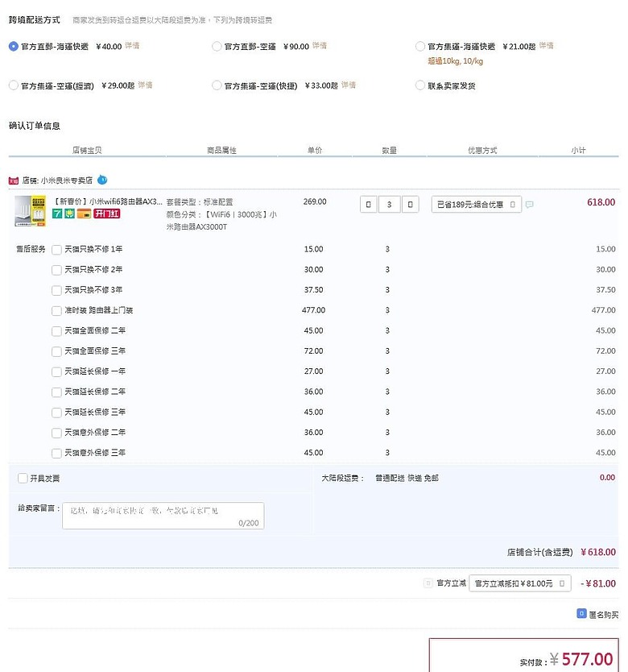Click the 实付款 ¥577.00 total

[581, 659]
